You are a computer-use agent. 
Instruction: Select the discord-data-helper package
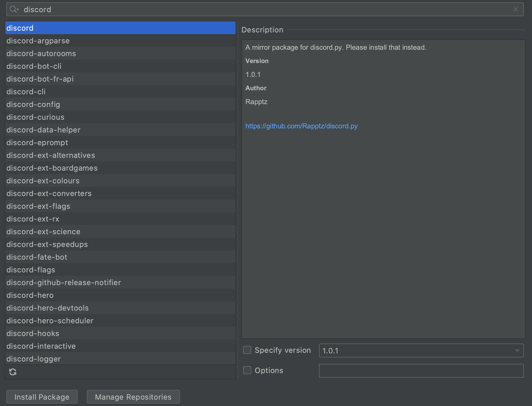click(x=120, y=130)
